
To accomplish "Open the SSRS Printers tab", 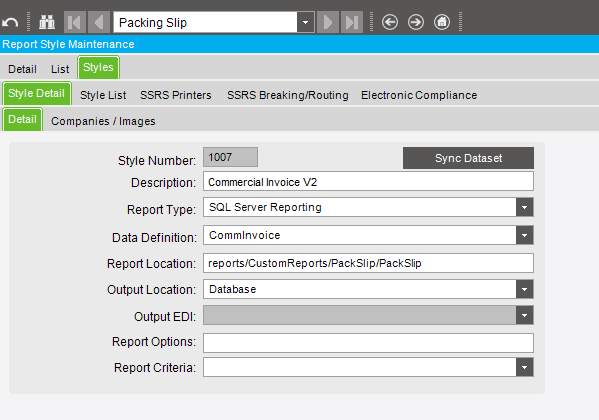I will tap(176, 95).
